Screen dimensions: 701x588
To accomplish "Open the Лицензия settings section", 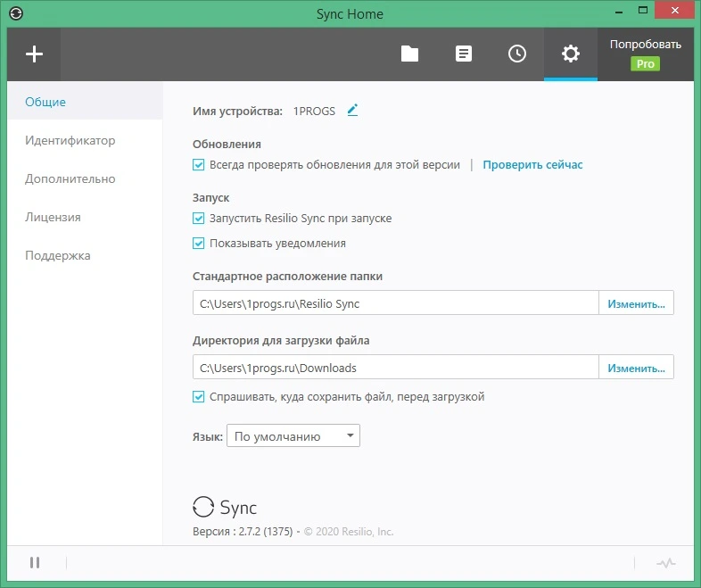I will [x=53, y=218].
